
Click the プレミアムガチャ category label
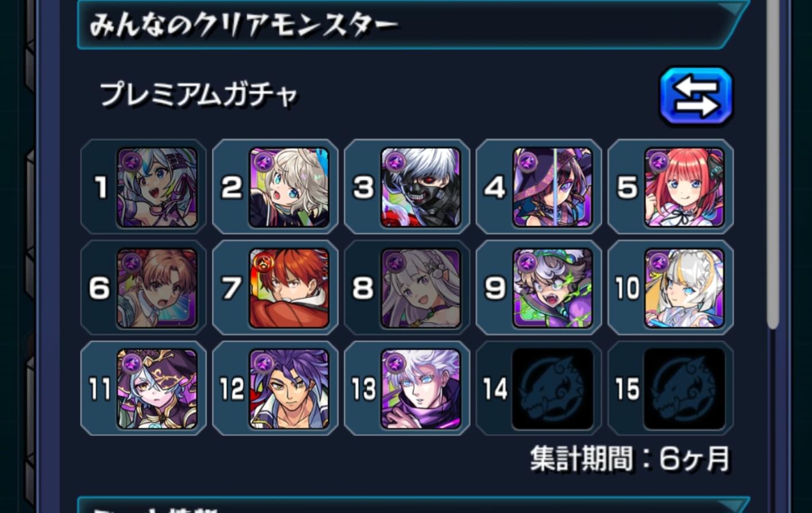click(199, 95)
